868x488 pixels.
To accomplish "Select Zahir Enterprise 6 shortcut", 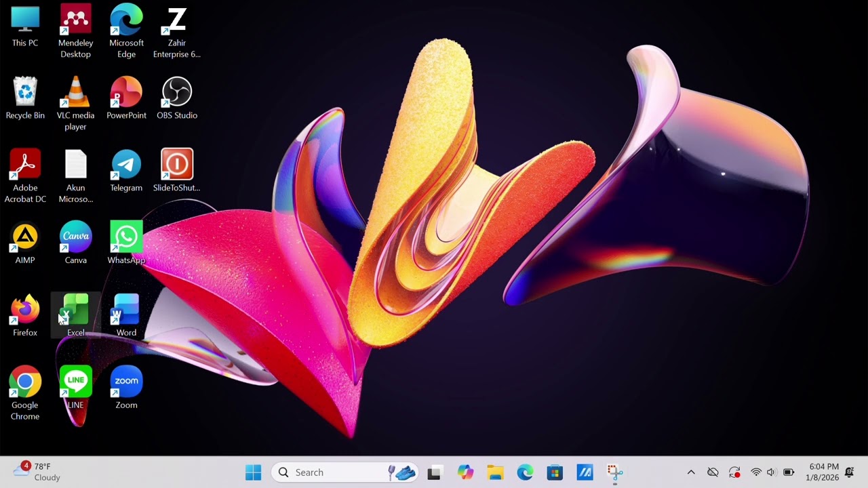I will click(x=177, y=32).
